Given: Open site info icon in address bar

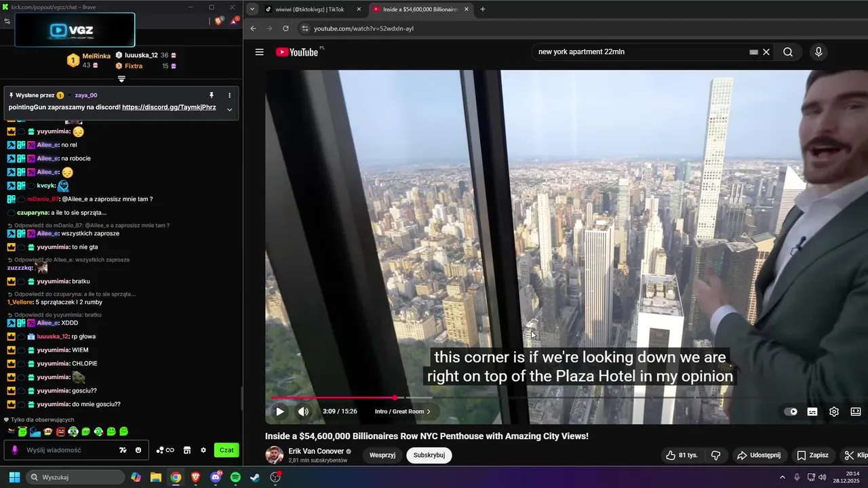Looking at the screenshot, I should pos(305,28).
